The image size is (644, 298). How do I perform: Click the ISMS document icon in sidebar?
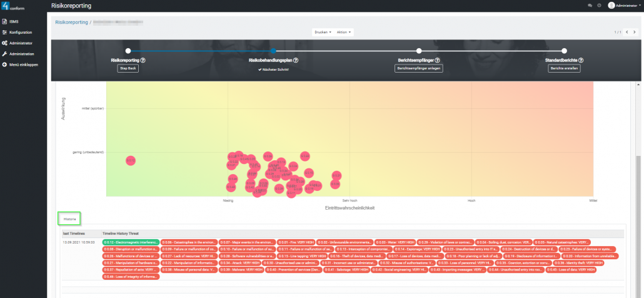(x=5, y=21)
